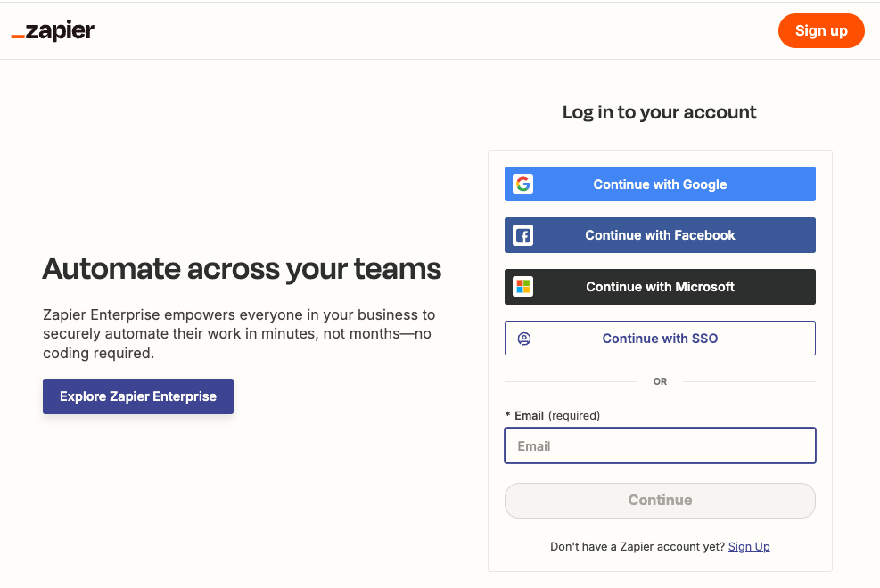Focus the Email input field
The height and width of the screenshot is (588, 880).
click(x=660, y=445)
